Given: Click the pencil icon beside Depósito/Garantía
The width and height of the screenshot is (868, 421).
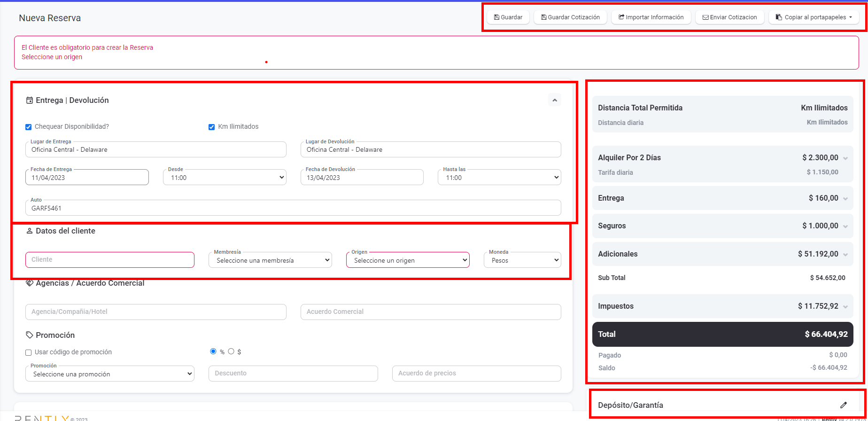Looking at the screenshot, I should click(x=844, y=405).
